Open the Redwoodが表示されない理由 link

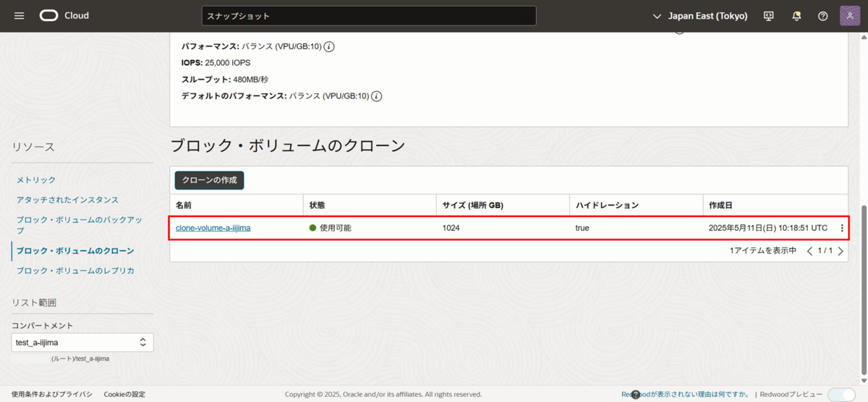[686, 395]
